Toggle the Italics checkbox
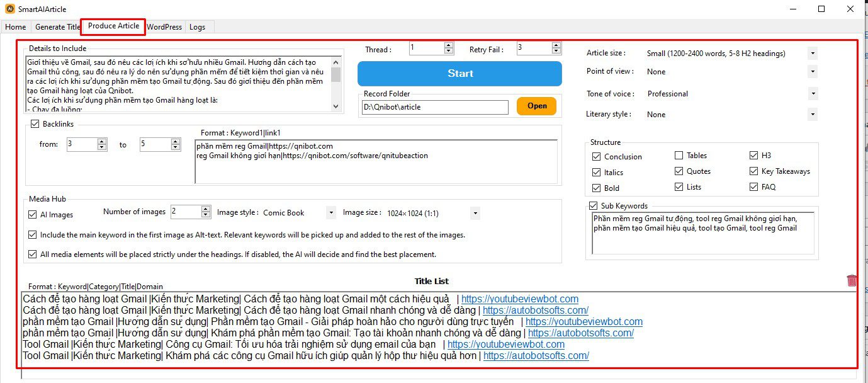Screen dimensions: 868x383 click(597, 172)
